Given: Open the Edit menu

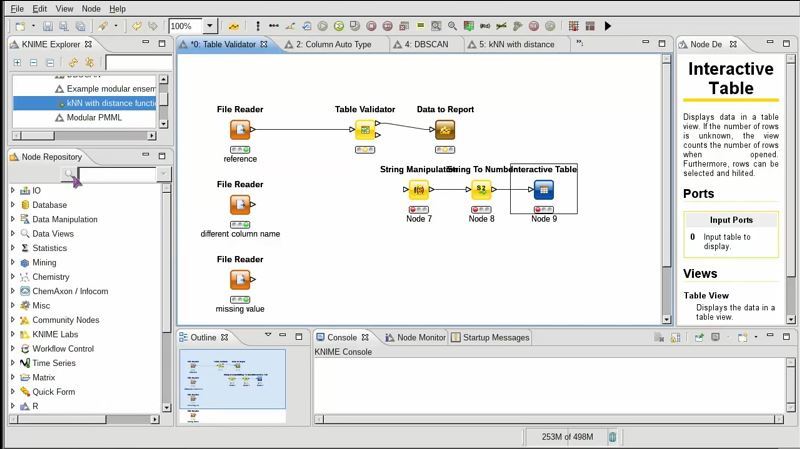Looking at the screenshot, I should (39, 9).
